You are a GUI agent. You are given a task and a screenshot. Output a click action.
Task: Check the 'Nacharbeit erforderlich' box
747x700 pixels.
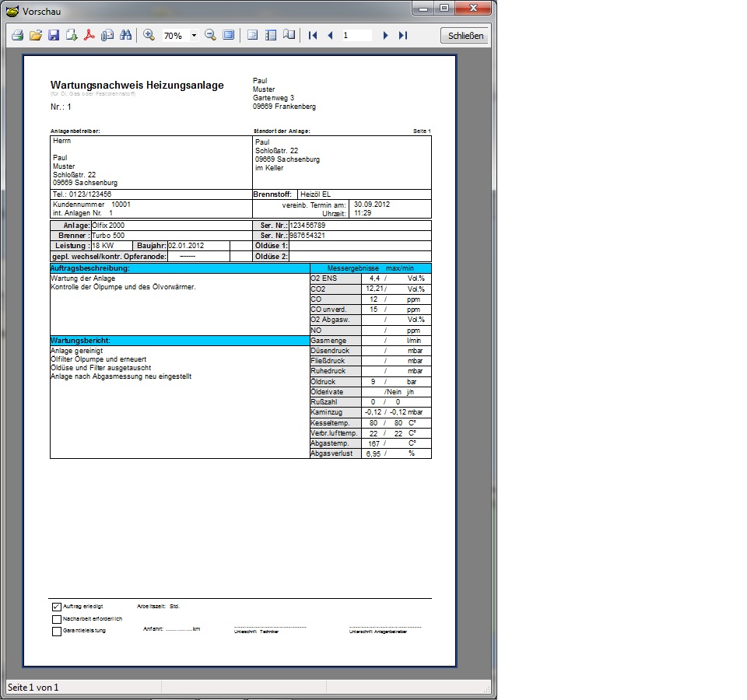56,619
